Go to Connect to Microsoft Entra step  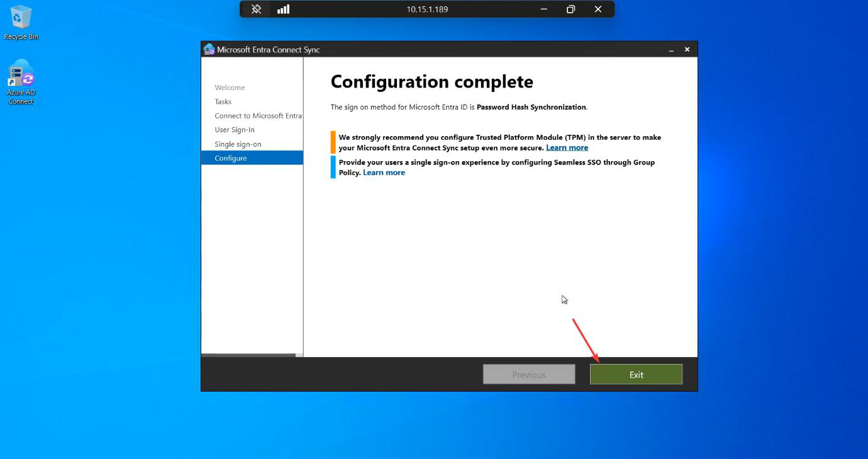click(258, 116)
